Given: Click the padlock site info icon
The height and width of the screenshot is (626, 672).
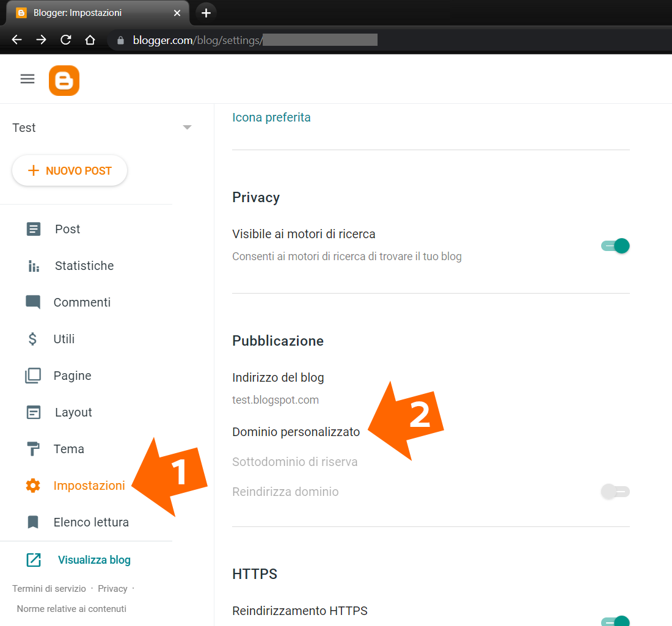Looking at the screenshot, I should [120, 40].
